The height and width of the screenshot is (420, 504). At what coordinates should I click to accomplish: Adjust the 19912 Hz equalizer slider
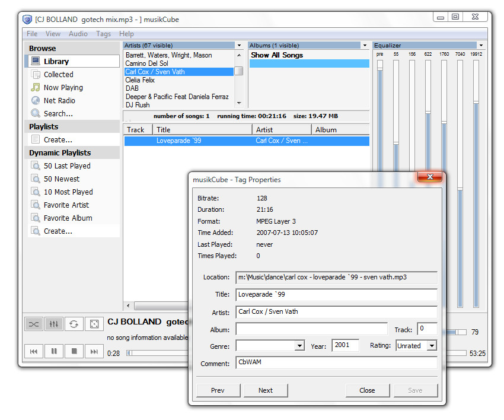point(476,102)
